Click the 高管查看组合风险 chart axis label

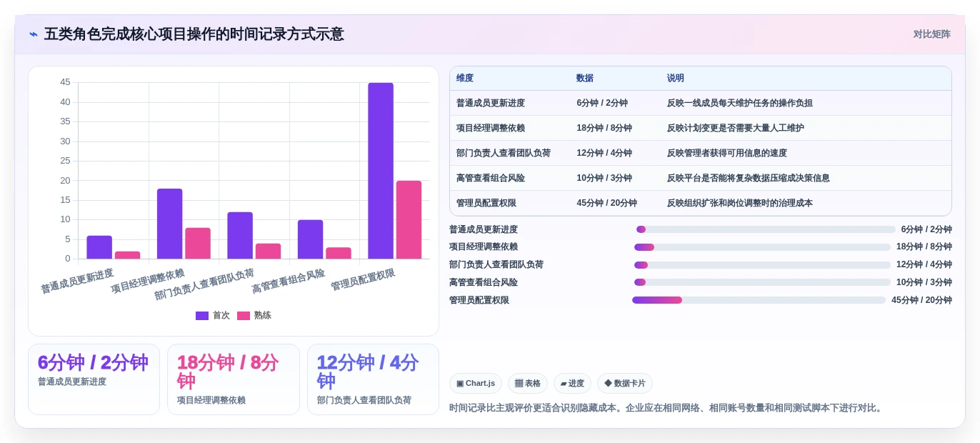tap(289, 282)
